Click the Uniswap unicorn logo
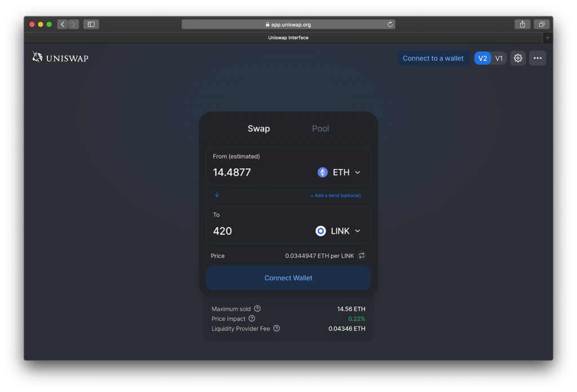The height and width of the screenshot is (392, 577). pos(37,57)
